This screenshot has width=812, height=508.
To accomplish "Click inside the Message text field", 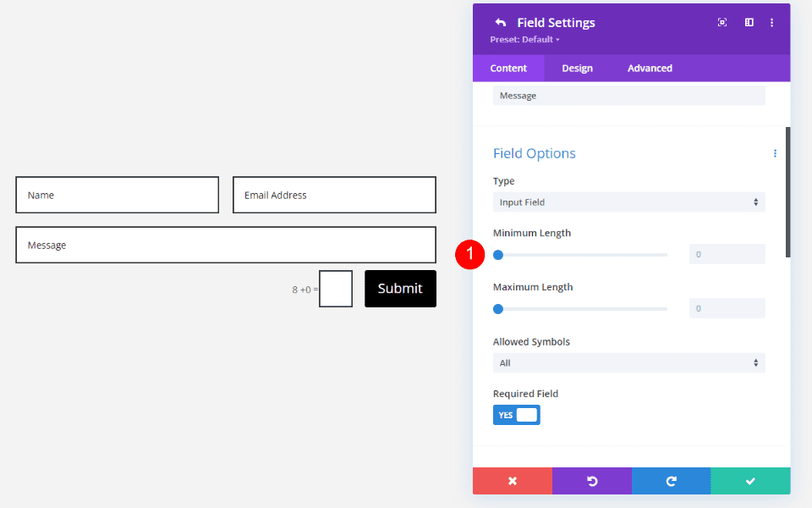I will (226, 245).
